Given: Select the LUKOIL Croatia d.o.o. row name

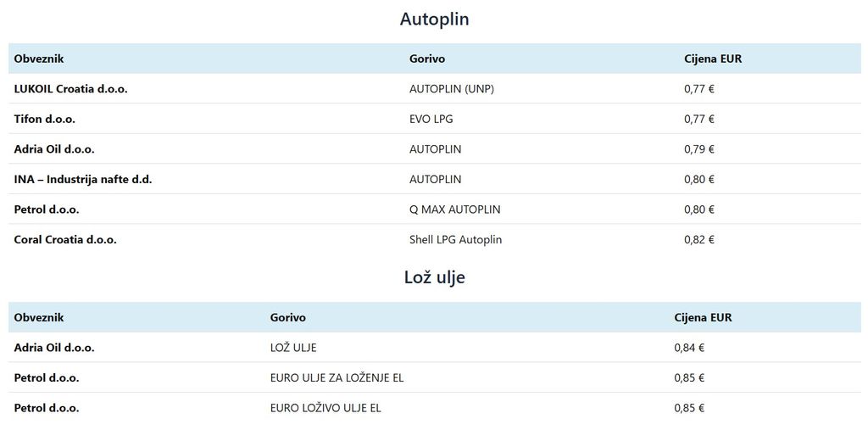Looking at the screenshot, I should pos(71,88).
